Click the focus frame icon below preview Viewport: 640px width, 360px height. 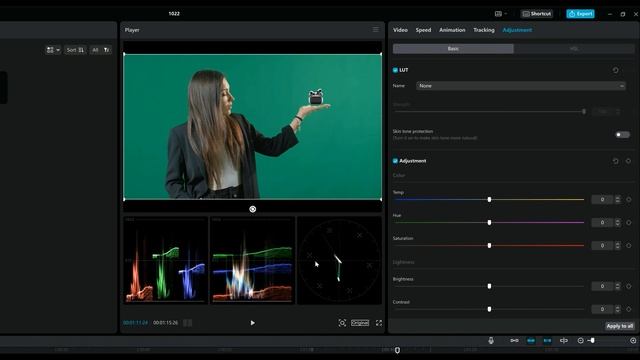pos(342,323)
